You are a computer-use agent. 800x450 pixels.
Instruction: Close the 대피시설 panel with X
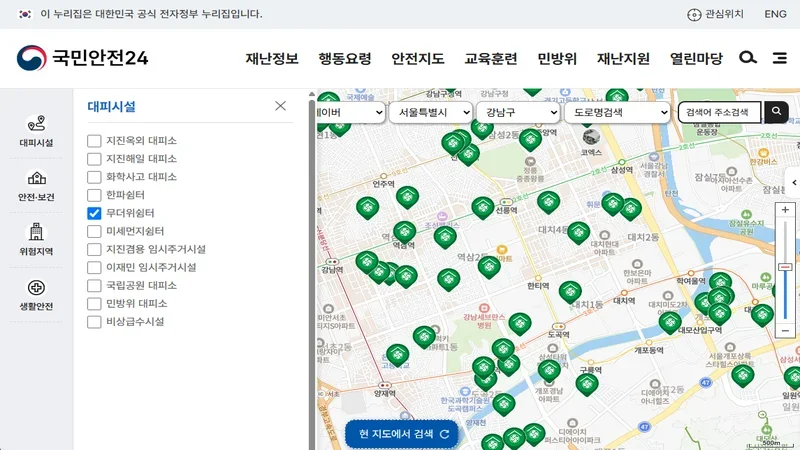pos(280,106)
